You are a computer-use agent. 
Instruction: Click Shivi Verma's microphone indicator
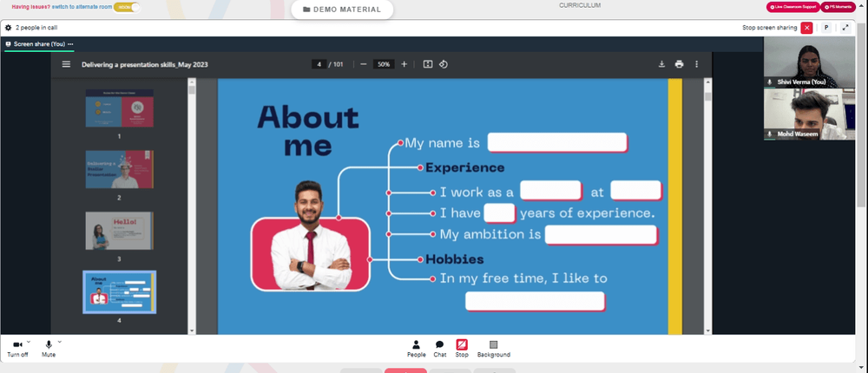[769, 82]
